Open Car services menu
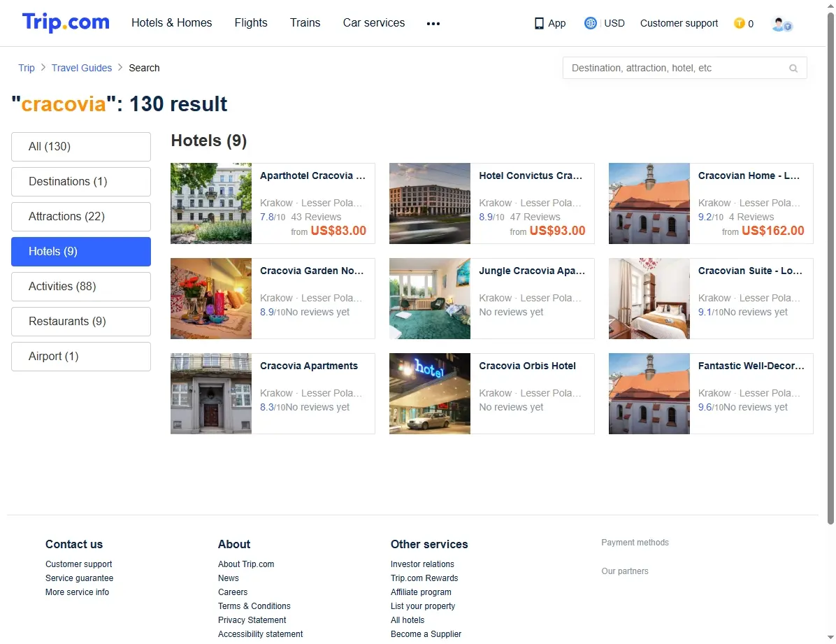The image size is (836, 644). (374, 23)
